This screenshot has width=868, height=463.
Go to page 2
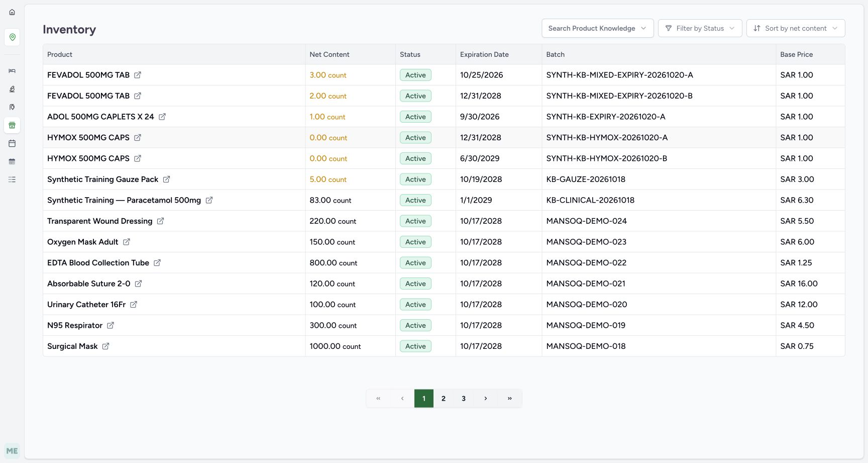(x=444, y=398)
